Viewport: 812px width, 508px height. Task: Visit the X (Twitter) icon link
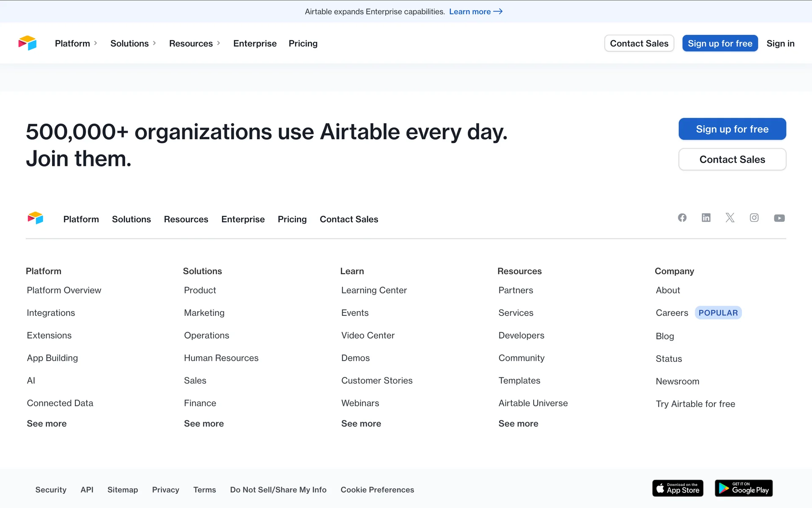pyautogui.click(x=730, y=218)
